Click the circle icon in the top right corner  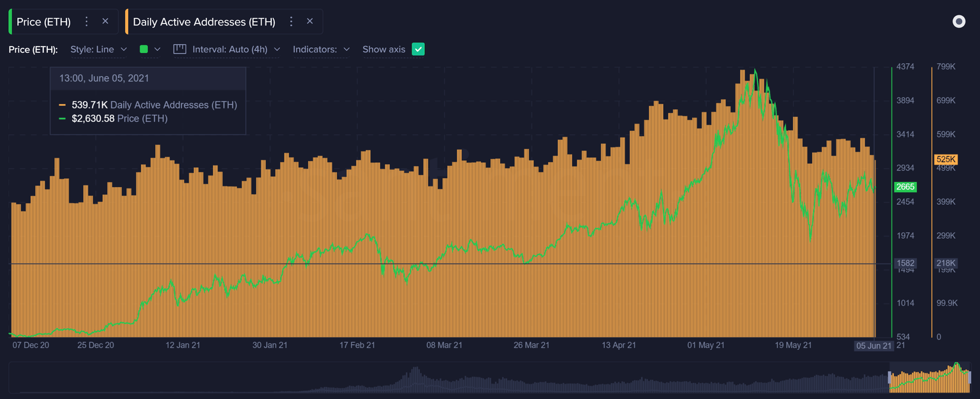[959, 21]
